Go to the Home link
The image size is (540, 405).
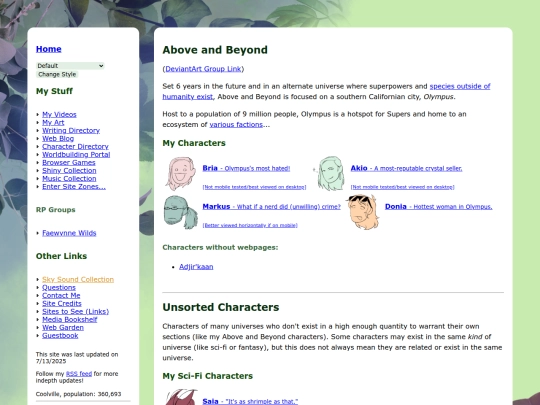pos(49,49)
